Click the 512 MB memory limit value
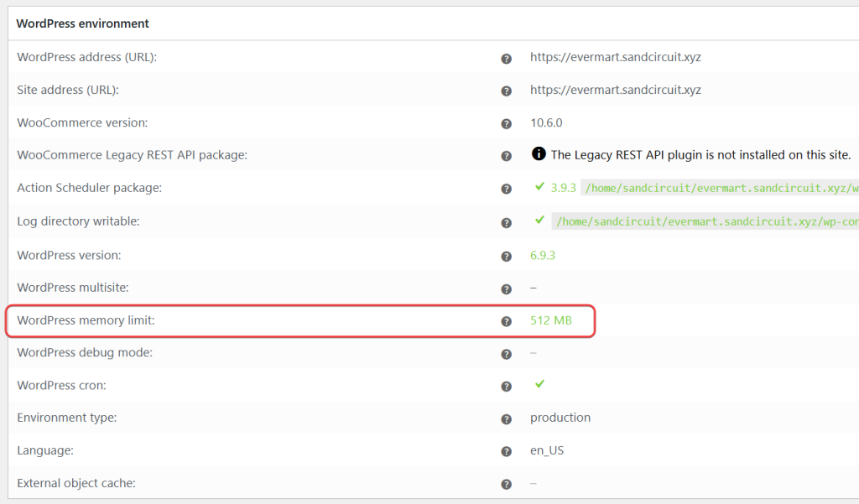859x504 pixels. 550,320
